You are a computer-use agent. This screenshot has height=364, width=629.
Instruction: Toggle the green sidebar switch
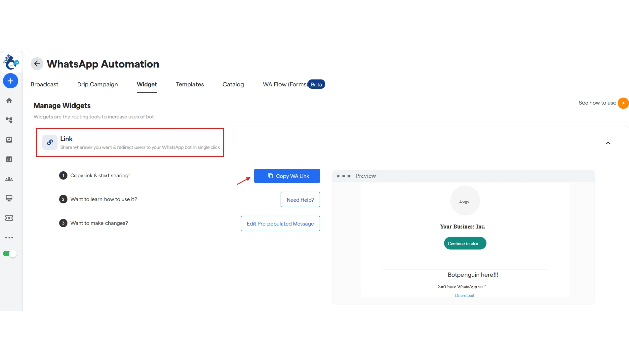pyautogui.click(x=9, y=254)
